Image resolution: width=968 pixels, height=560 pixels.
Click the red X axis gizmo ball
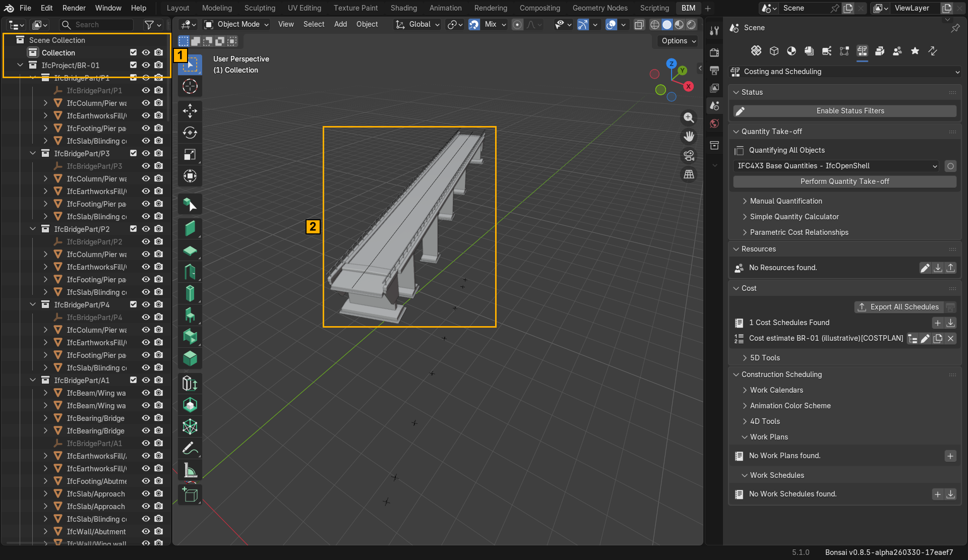pos(688,87)
